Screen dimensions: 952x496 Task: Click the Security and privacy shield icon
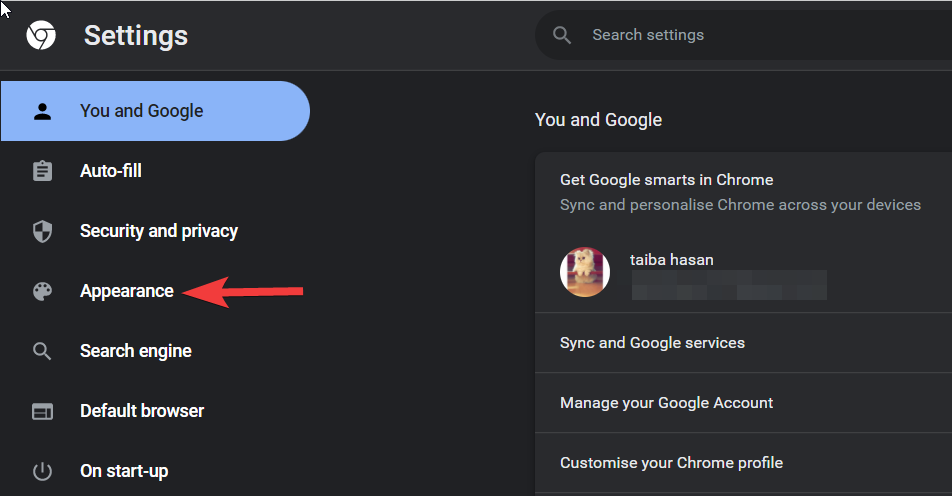[42, 231]
